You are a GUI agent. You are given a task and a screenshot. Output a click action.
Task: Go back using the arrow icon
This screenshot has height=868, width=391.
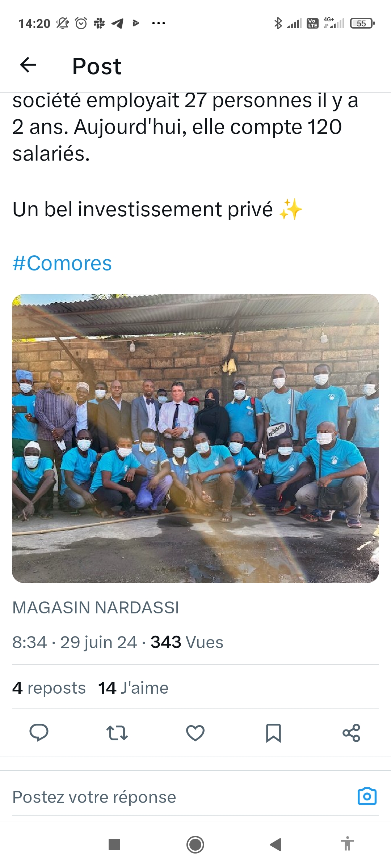(x=28, y=65)
